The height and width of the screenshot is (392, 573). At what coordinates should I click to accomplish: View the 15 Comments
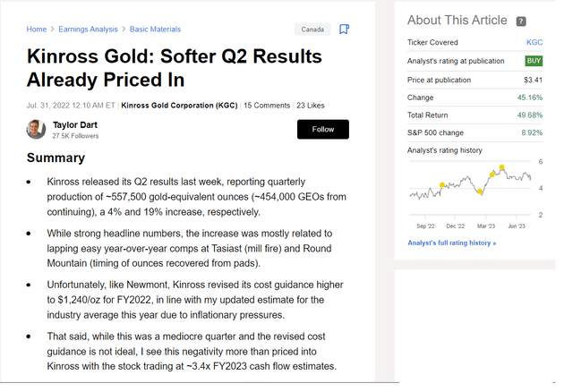267,106
